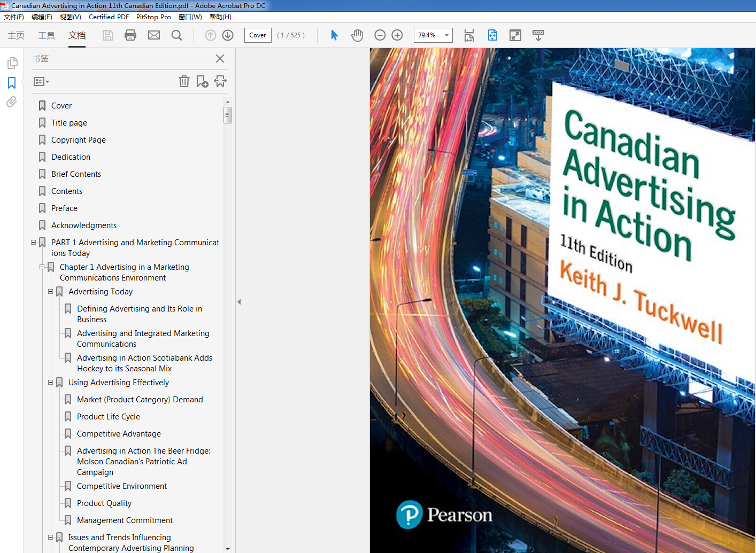Go to Brief Contents bookmark
Screen dimensions: 756x553
pos(76,174)
